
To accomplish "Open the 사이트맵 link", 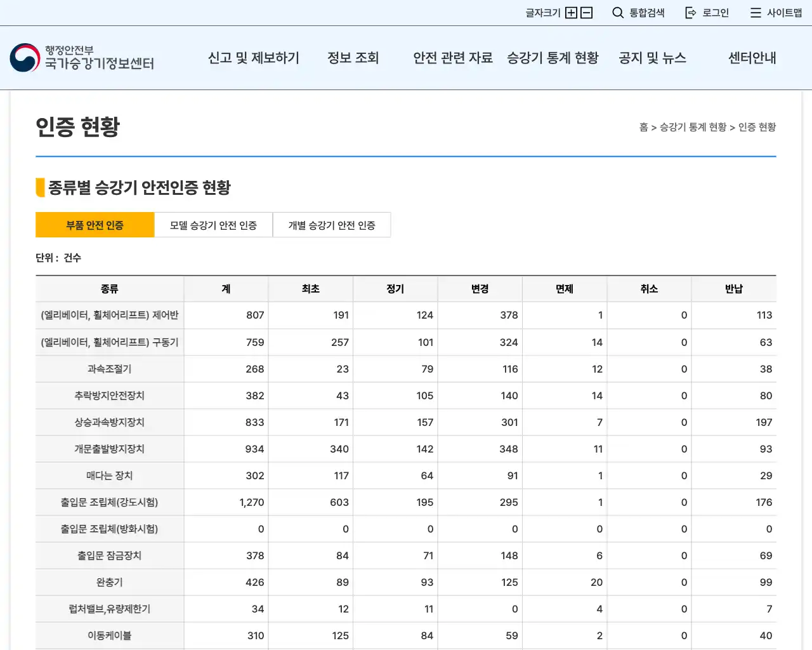I will click(x=785, y=13).
